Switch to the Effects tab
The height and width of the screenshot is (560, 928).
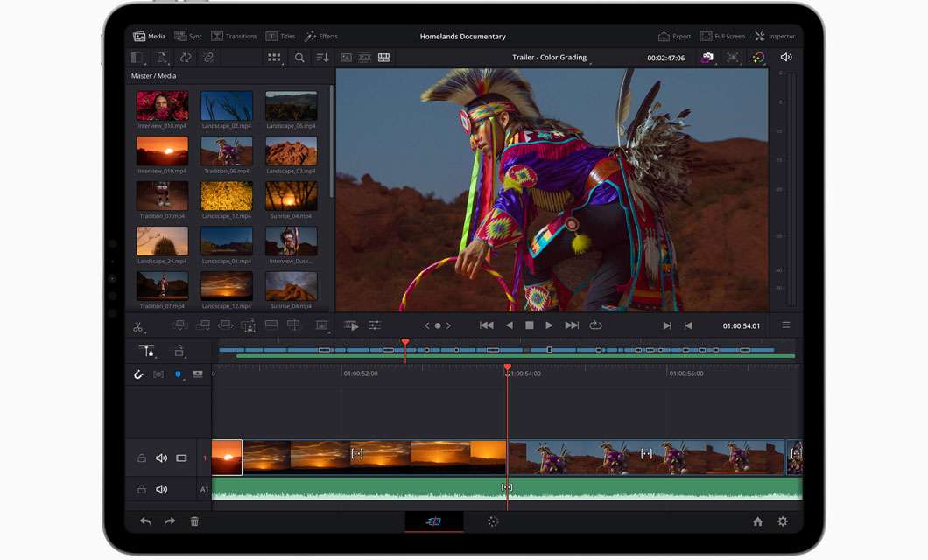[x=321, y=36]
